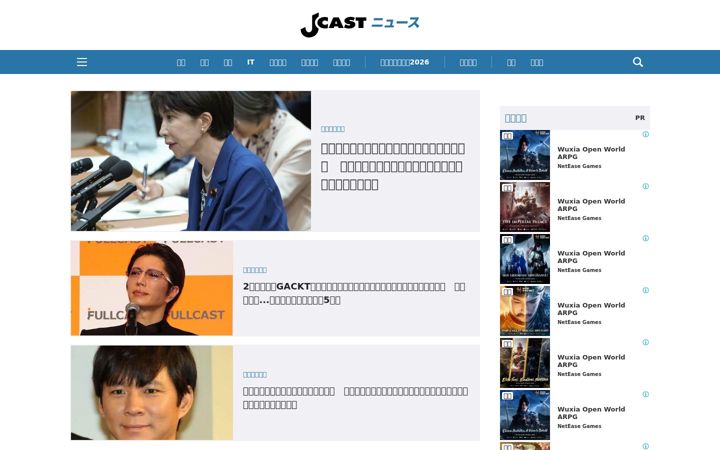Viewport: 720px width, 450px height.
Task: Open the GACKT photo with FULLCAST backdrop
Action: tap(152, 288)
